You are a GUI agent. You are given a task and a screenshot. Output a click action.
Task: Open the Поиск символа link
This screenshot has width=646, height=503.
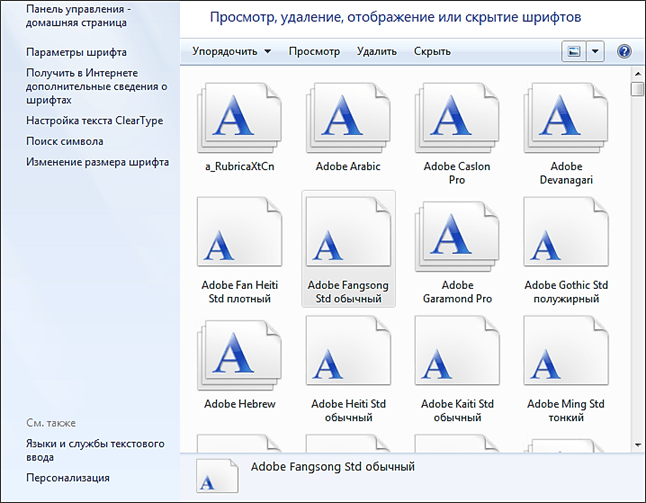coord(64,141)
